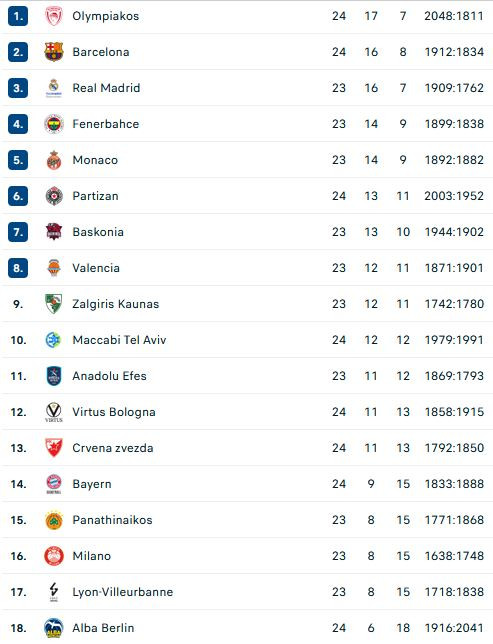Click the Virtus Bologna logo
The width and height of the screenshot is (493, 644).
point(54,412)
